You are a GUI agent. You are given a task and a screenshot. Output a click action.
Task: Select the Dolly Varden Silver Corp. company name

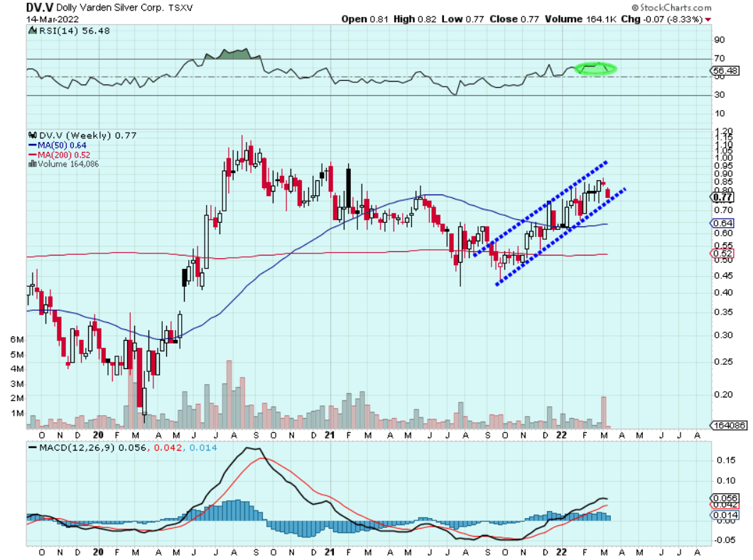[x=109, y=8]
